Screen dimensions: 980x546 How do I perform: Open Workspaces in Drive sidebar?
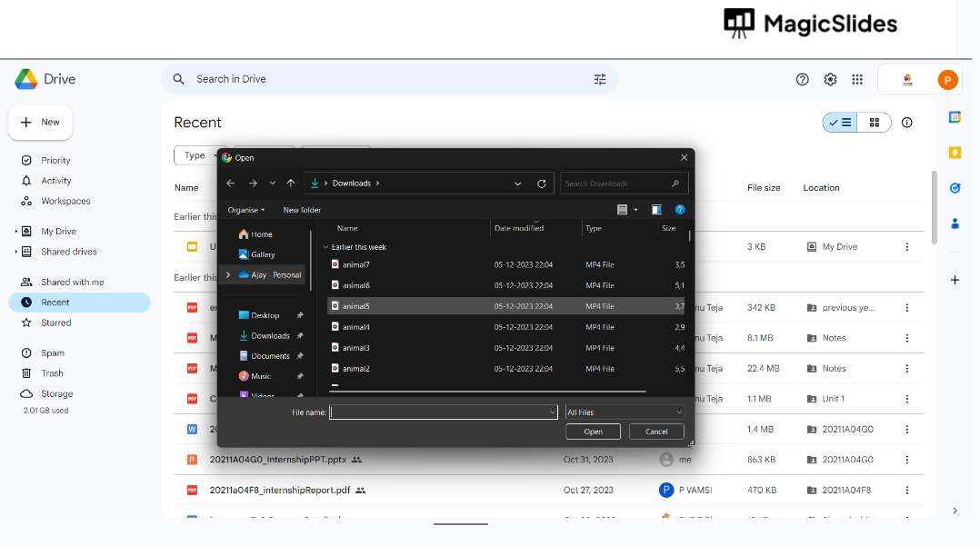(x=65, y=201)
